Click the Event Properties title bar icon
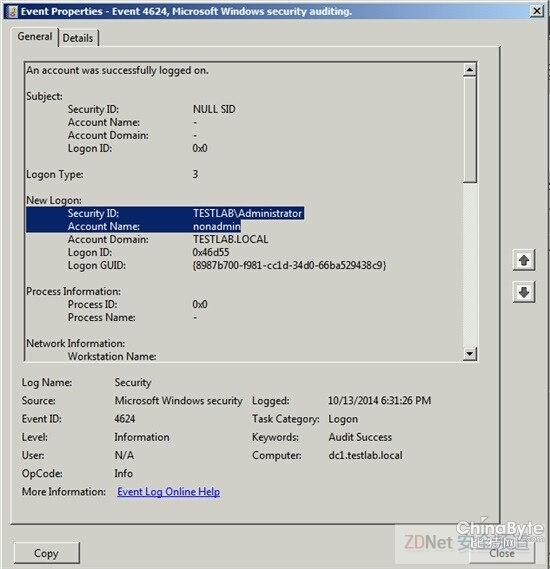Viewport: 550px width, 569px height. pos(13,12)
